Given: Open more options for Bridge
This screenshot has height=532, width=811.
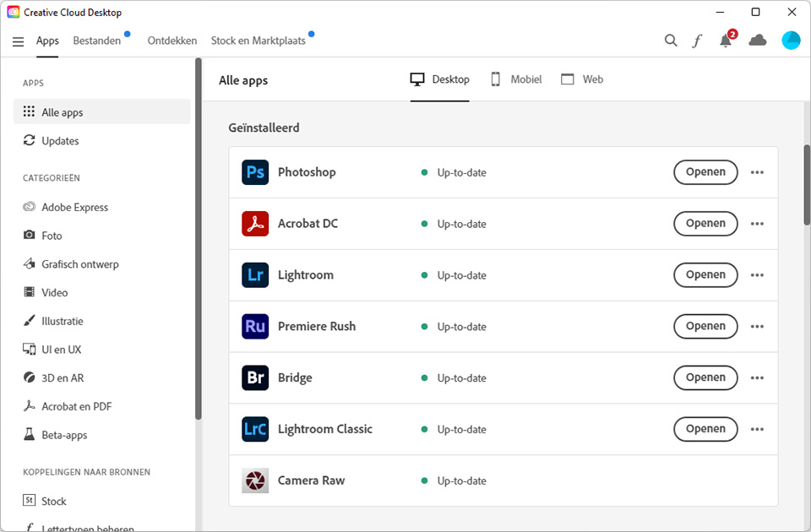Looking at the screenshot, I should (757, 377).
